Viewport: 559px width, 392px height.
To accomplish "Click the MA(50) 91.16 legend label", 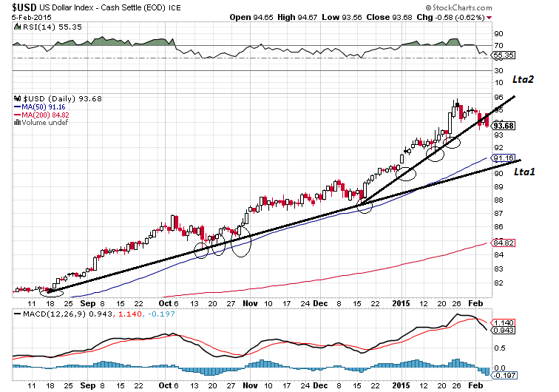I will pyautogui.click(x=44, y=107).
